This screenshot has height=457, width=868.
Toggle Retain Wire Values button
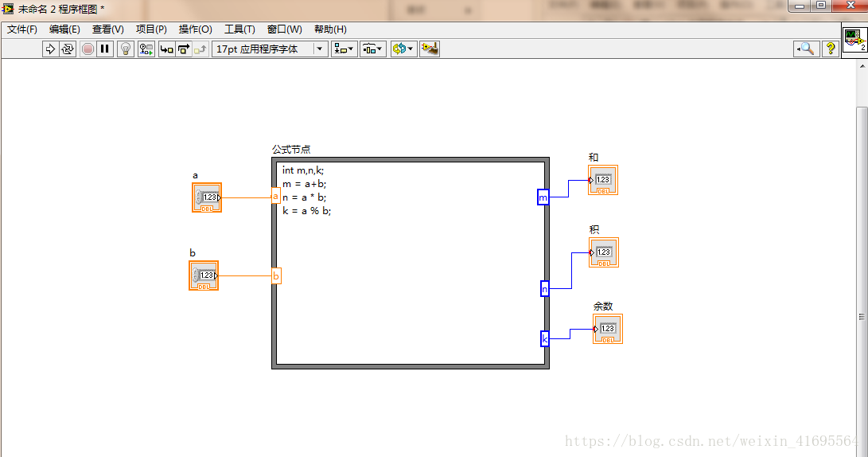coord(146,49)
